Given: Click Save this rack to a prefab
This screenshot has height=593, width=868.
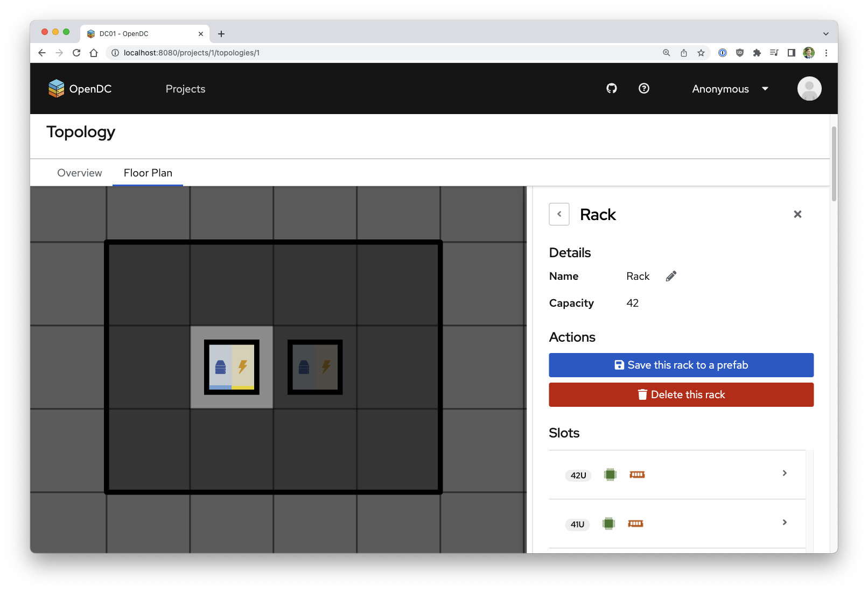Looking at the screenshot, I should [x=681, y=365].
